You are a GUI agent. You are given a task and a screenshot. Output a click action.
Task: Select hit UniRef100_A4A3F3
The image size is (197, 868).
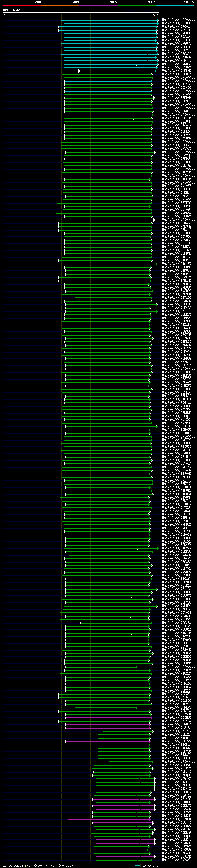click(176, 264)
